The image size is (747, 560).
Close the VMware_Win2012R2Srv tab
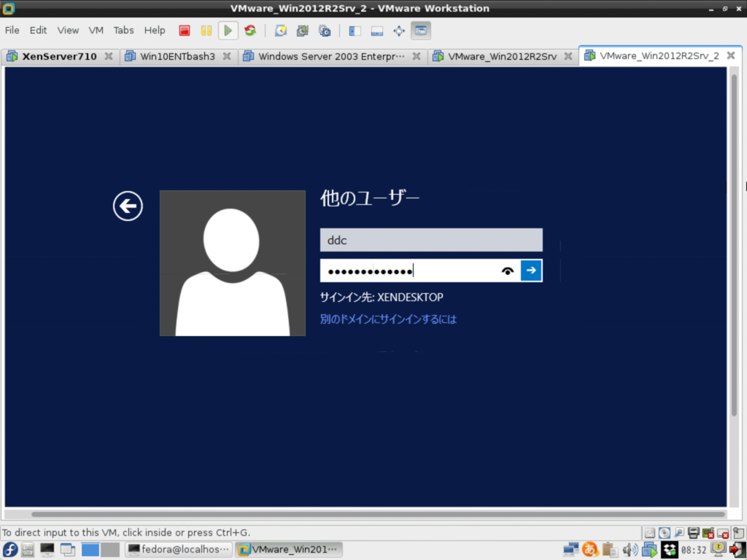[x=568, y=56]
